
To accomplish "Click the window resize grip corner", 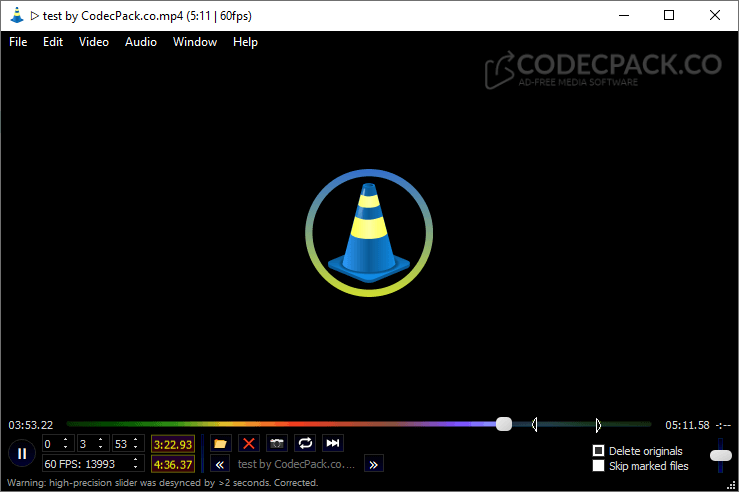I will point(731,485).
